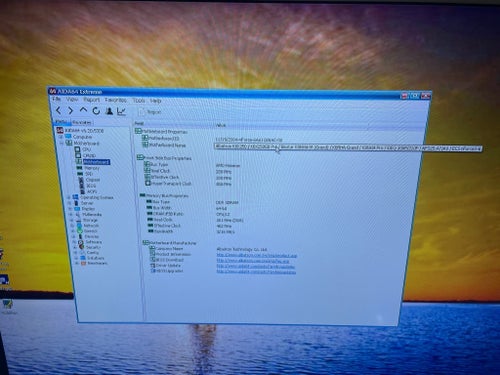
Task: Click the AIDA64 title bar app icon
Action: [52, 91]
